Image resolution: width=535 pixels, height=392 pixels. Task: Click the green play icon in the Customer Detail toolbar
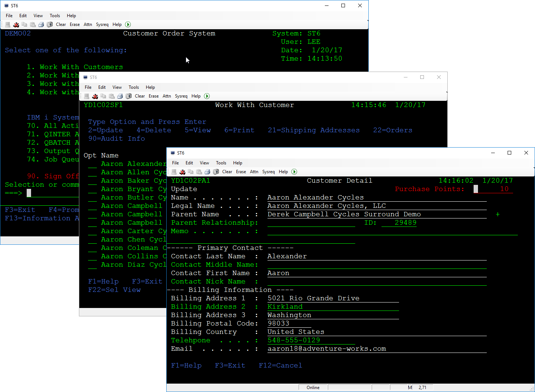pyautogui.click(x=294, y=172)
